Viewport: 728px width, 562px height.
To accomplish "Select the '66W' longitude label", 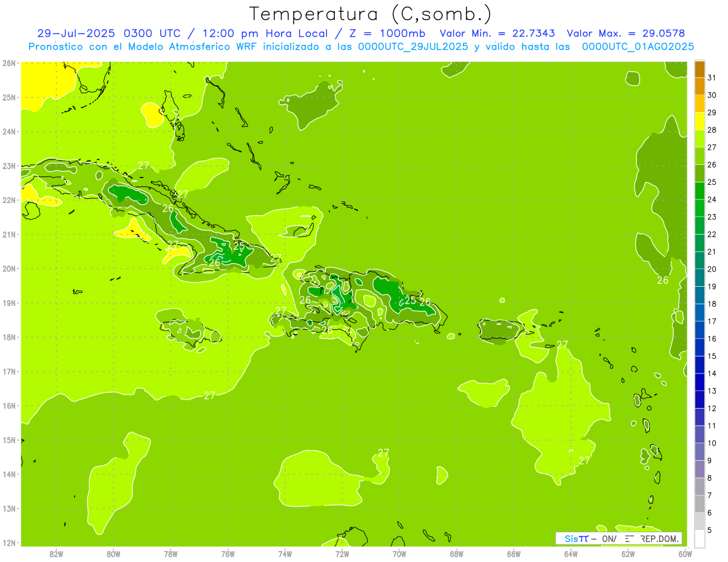I will (x=514, y=554).
